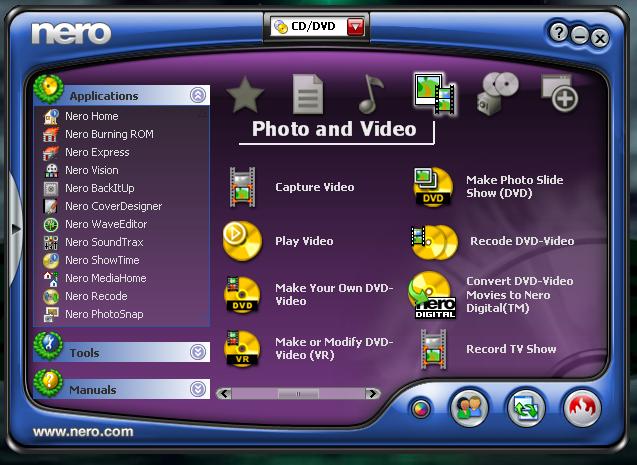Select Make Photo Slide Show (DVD) text
This screenshot has height=465, width=637.
515,186
